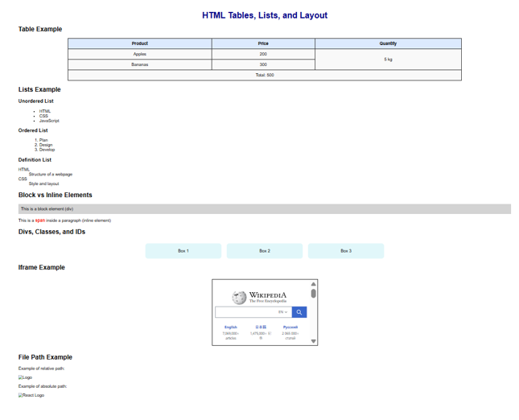Click Box 1
The height and width of the screenshot is (420, 519).
(183, 251)
